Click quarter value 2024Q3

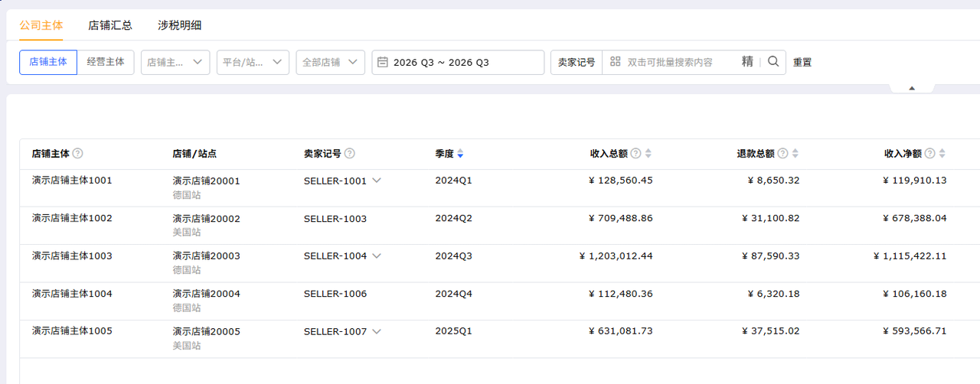pyautogui.click(x=454, y=255)
